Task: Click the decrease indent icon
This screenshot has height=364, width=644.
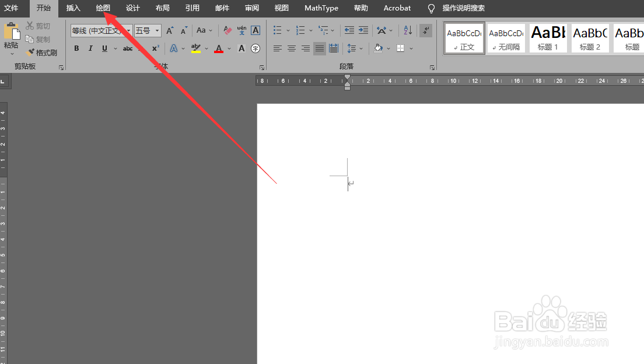Action: pyautogui.click(x=349, y=30)
